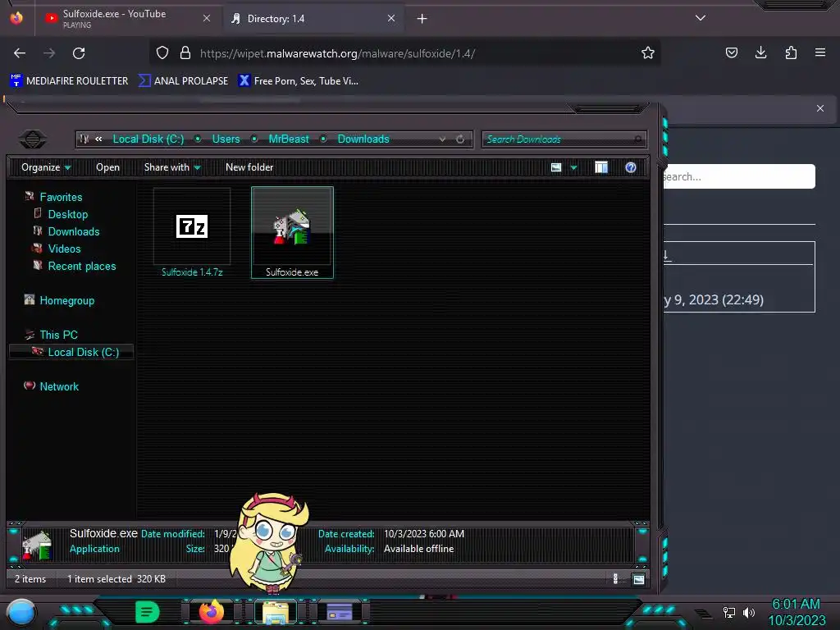
Task: Open the Sulfoxide 1.4.7z archive file
Action: coord(192,232)
